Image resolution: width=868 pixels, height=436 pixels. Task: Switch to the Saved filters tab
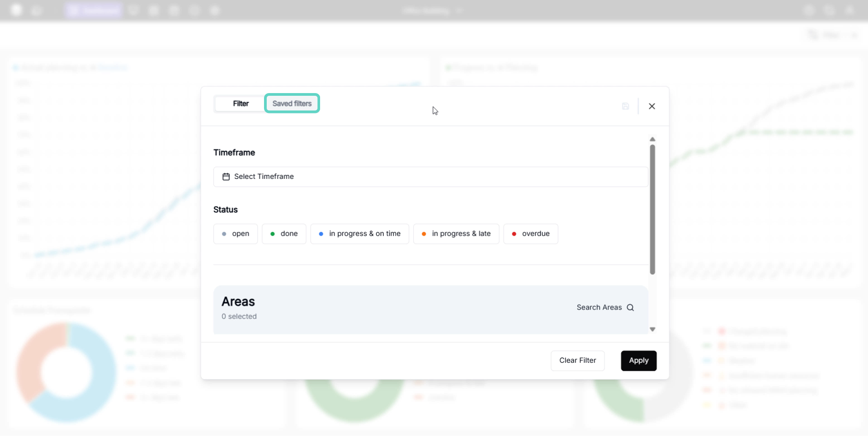click(292, 103)
